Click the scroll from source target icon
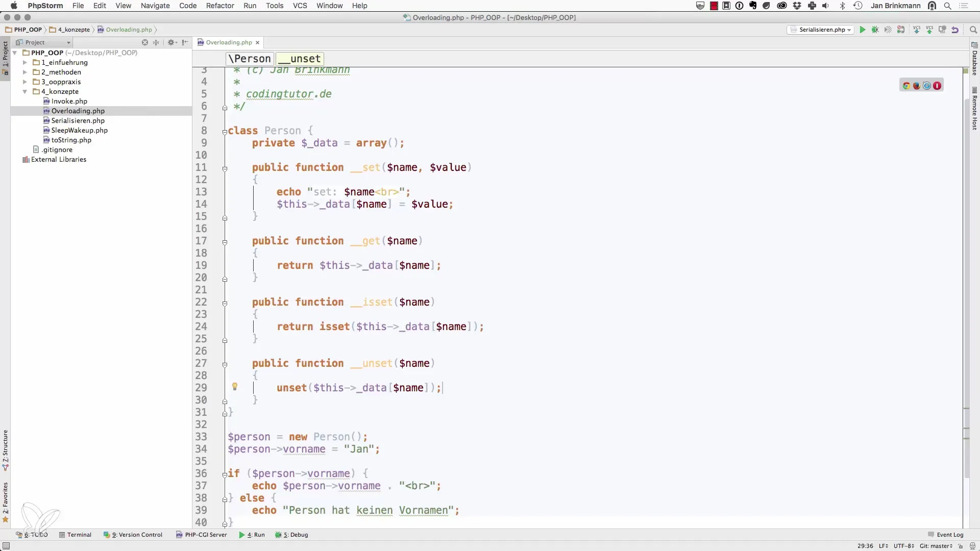The image size is (980, 551). pyautogui.click(x=145, y=42)
